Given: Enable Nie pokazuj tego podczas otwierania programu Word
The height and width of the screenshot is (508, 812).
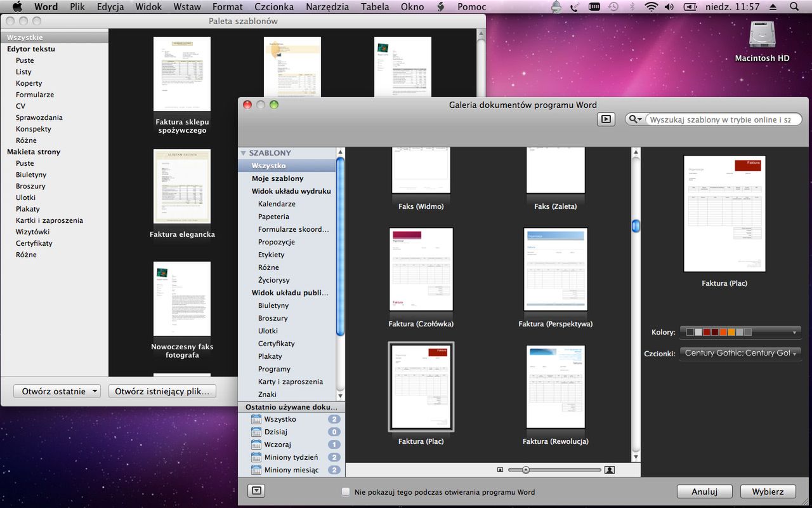Looking at the screenshot, I should [346, 491].
